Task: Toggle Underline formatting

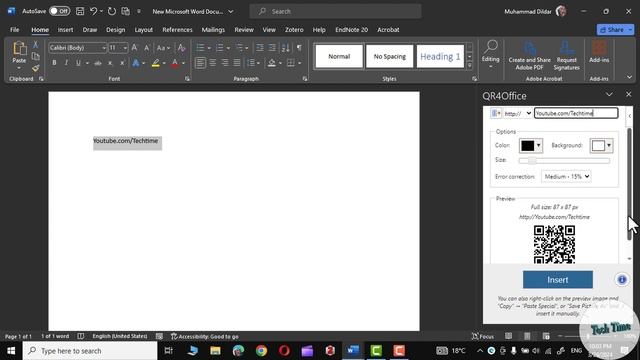Action: tap(78, 63)
